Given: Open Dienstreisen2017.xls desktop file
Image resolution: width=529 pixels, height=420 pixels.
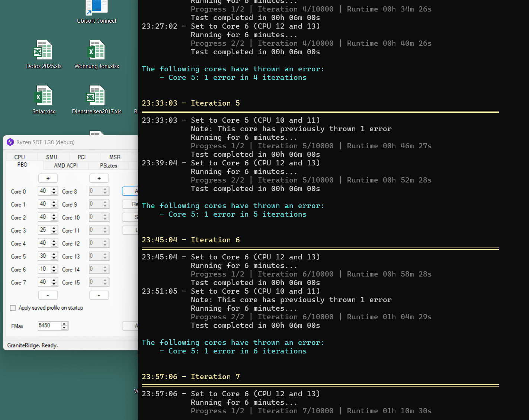Looking at the screenshot, I should tap(97, 100).
